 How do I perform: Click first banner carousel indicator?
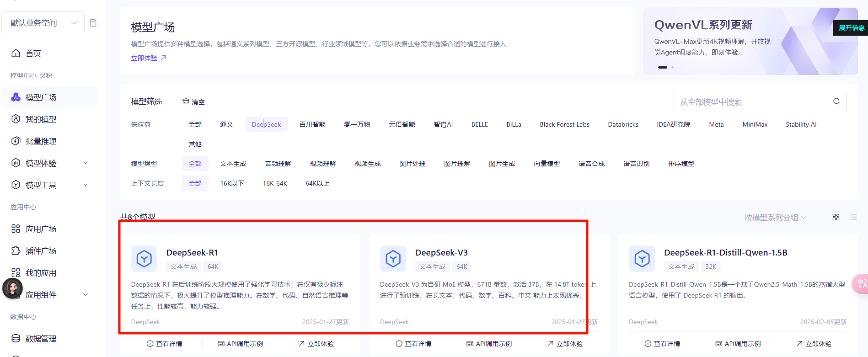663,67
